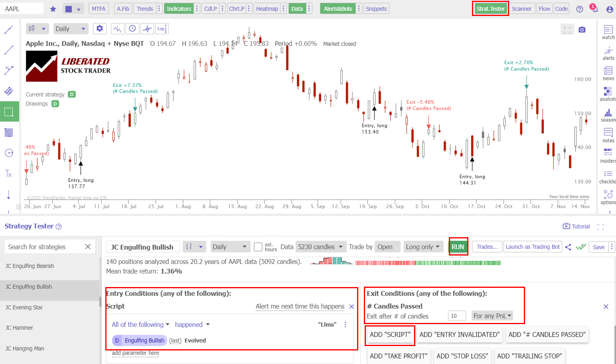This screenshot has height=364, width=616.
Task: Toggle the Indicators button
Action: tap(179, 8)
